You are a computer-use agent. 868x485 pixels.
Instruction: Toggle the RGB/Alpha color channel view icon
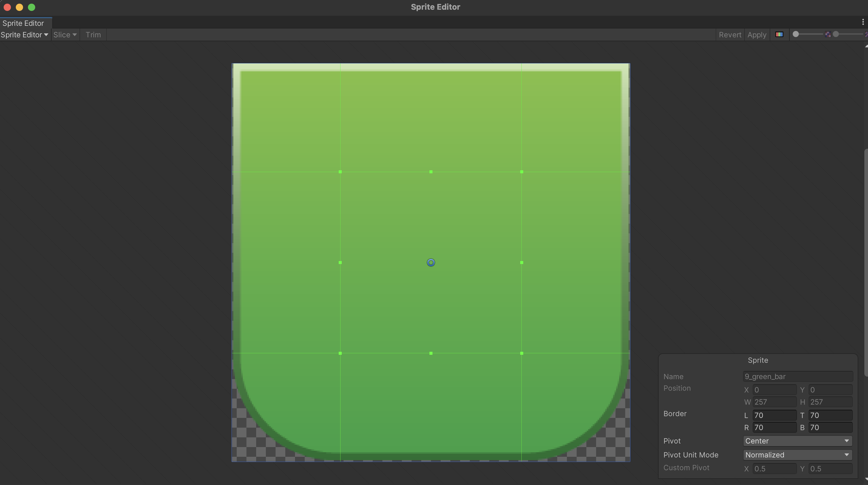tap(779, 34)
